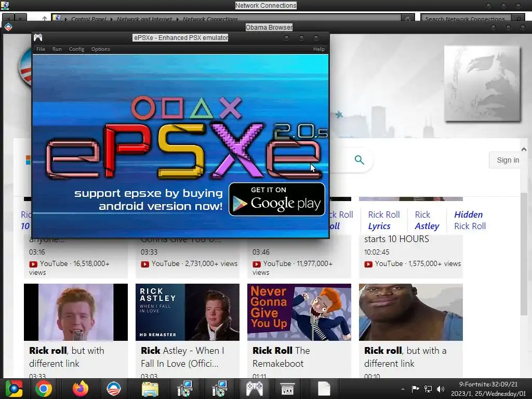Open the Rick Astley related search link
532x399 pixels.
pyautogui.click(x=427, y=220)
